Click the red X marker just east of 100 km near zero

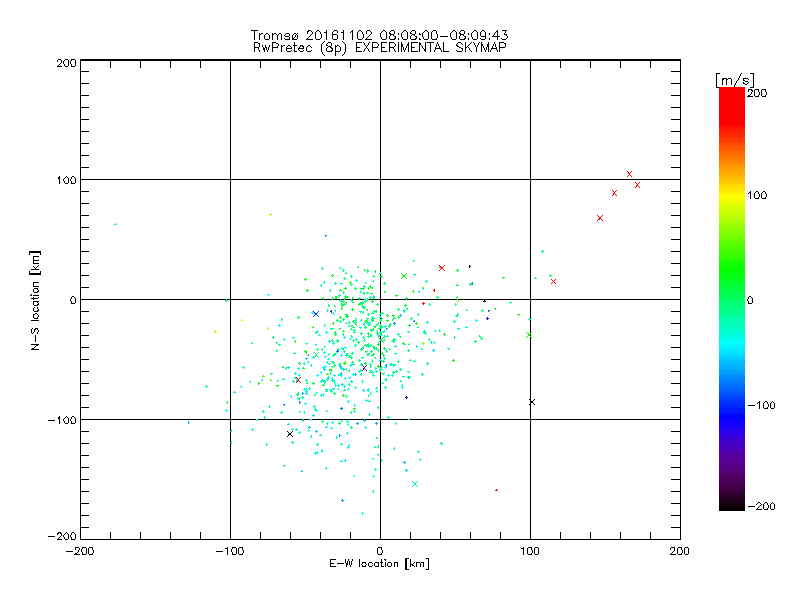pyautogui.click(x=554, y=281)
